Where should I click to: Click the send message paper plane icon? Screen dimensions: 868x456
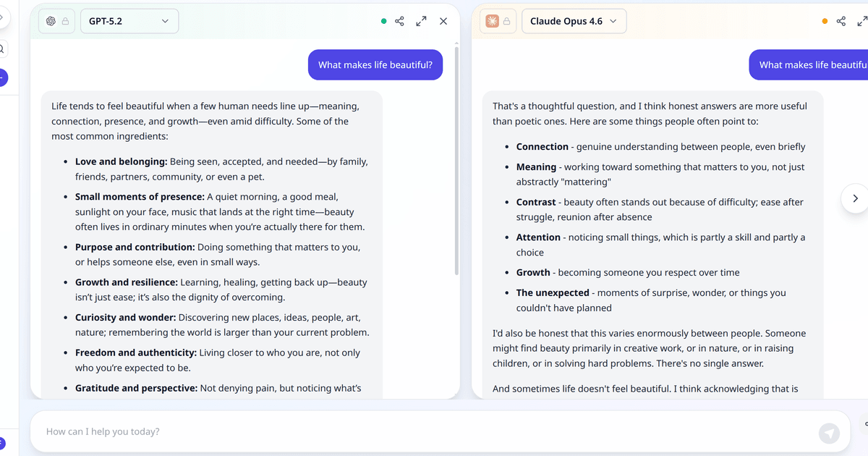click(x=829, y=433)
